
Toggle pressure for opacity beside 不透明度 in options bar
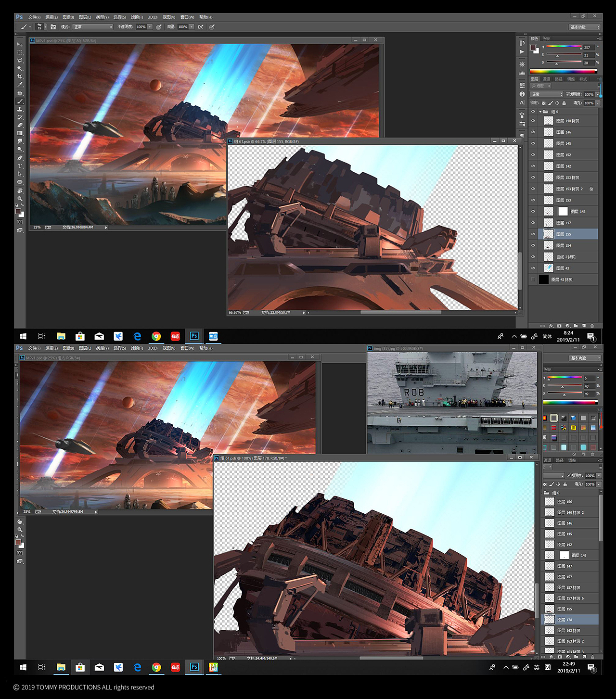click(x=159, y=27)
